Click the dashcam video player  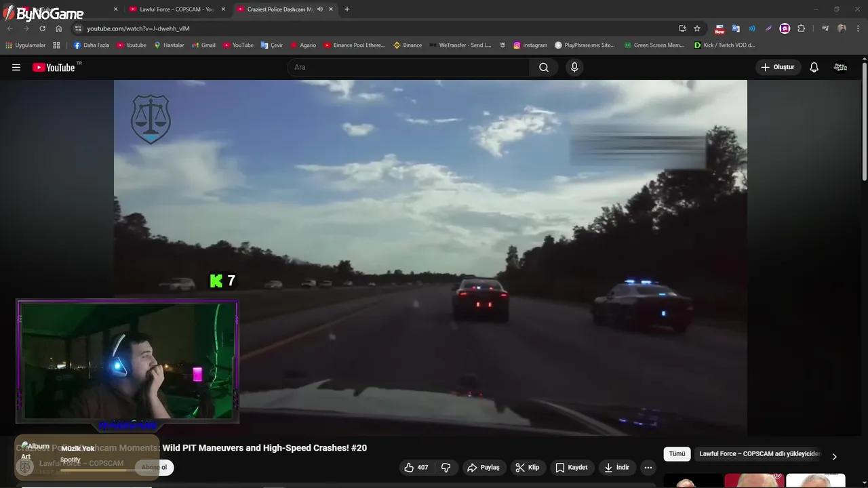[x=431, y=258]
